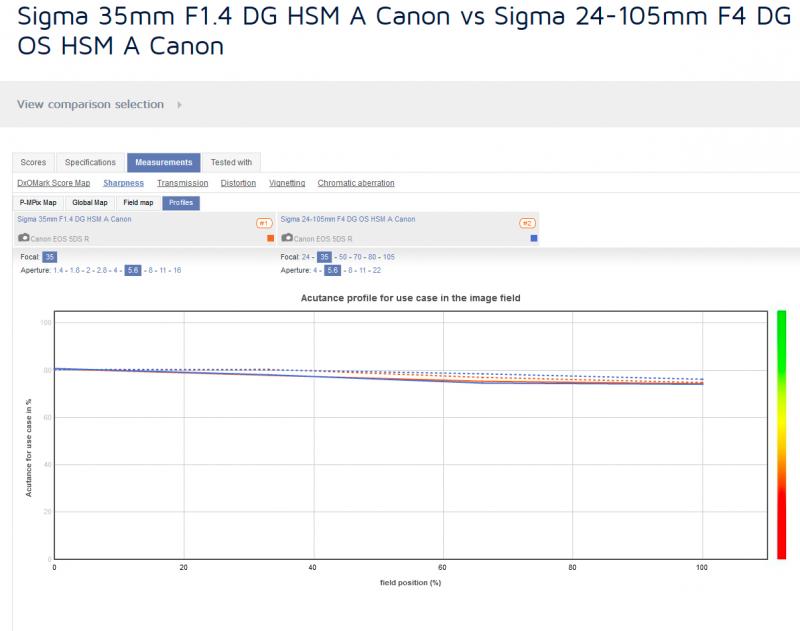This screenshot has width=800, height=631.
Task: Select focal 24 for the Sigma 24-105mm lens
Action: click(306, 257)
